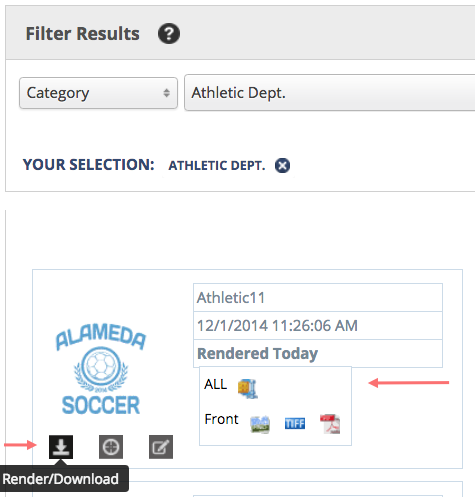
Task: Open the Athletic Dept. value selector
Action: pos(330,93)
